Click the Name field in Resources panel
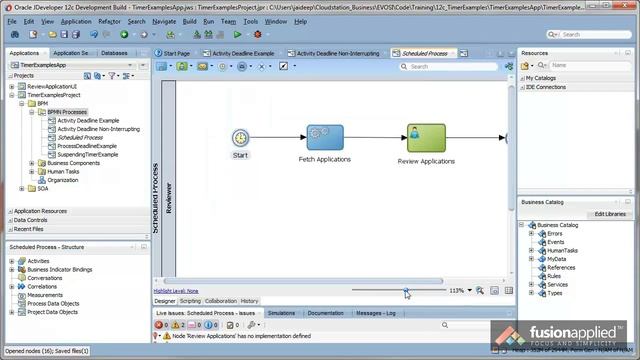The image size is (640, 360). (590, 65)
